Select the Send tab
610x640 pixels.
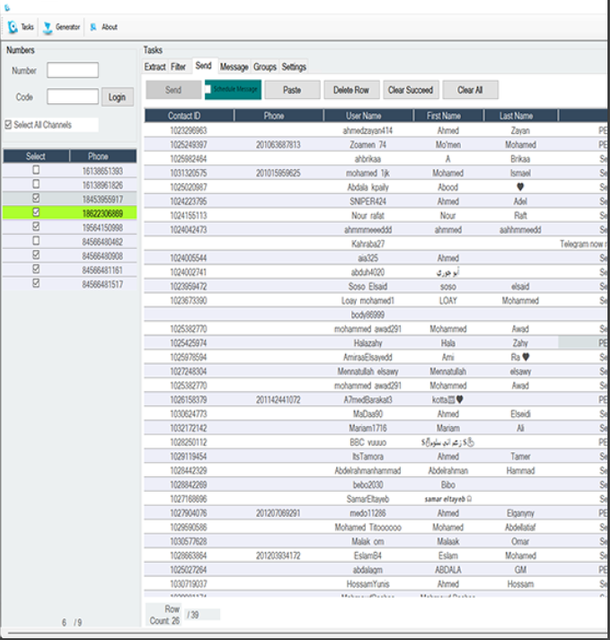point(203,66)
